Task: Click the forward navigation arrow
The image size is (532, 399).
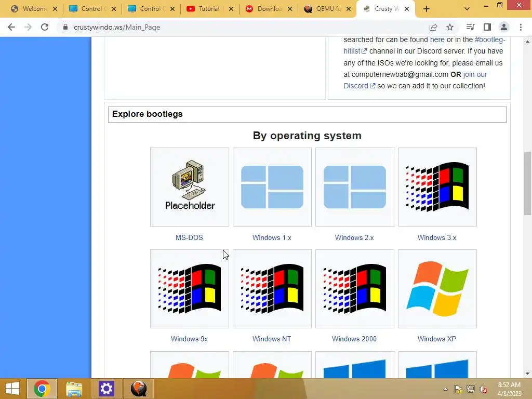Action: [28, 27]
